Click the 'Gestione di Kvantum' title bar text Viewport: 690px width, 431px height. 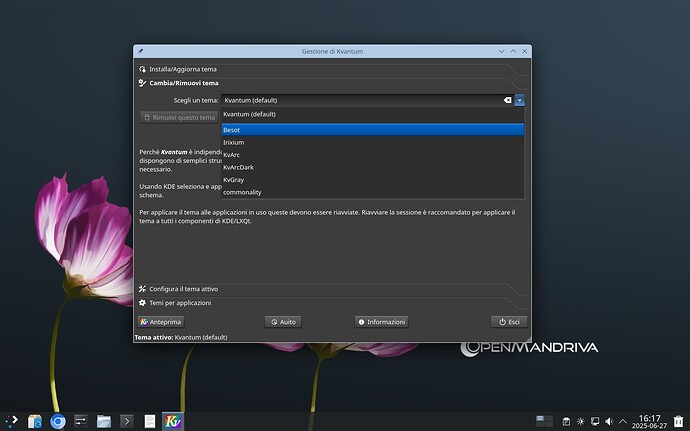(x=332, y=52)
